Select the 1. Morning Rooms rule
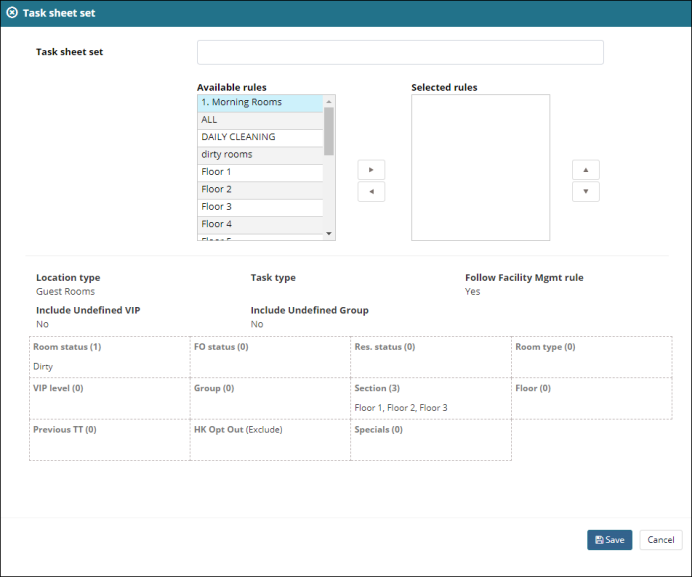Screen dimensions: 692x577 coord(260,102)
